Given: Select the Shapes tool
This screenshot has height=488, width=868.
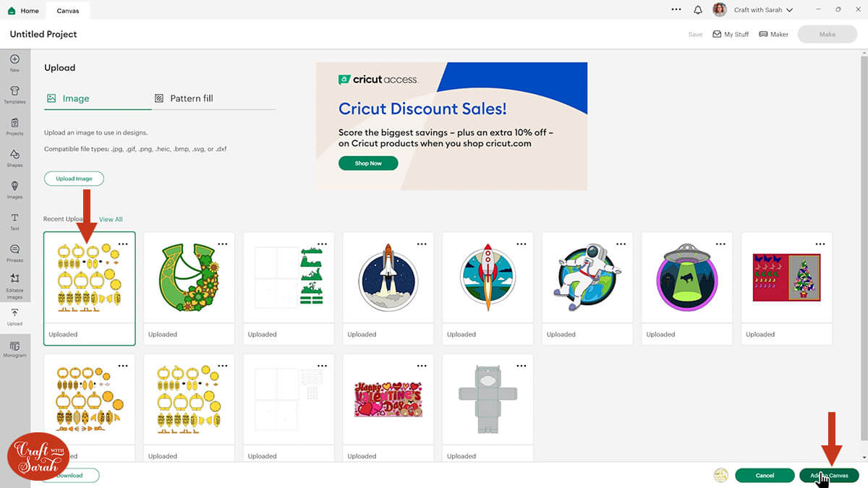Looking at the screenshot, I should pos(14,158).
